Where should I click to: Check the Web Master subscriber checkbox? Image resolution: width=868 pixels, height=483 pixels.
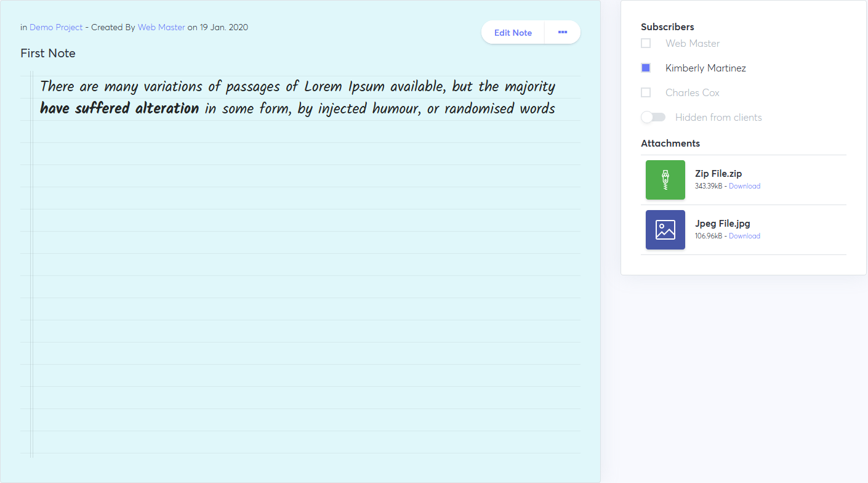click(646, 43)
